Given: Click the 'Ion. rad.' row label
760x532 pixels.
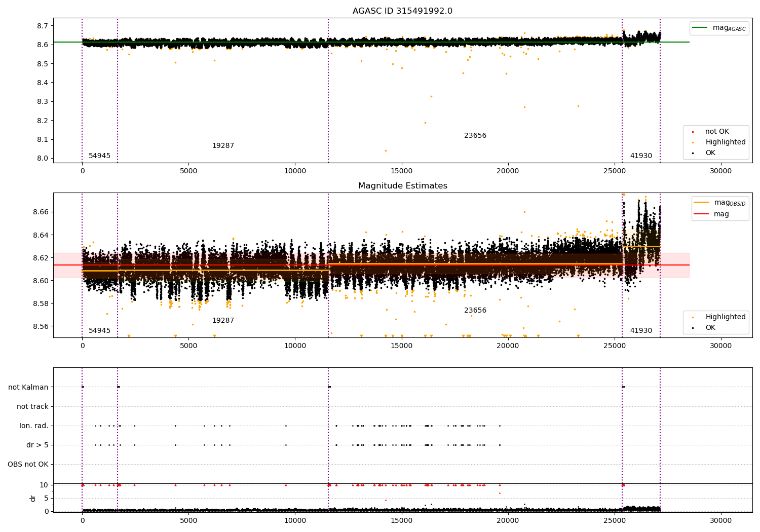Looking at the screenshot, I should pyautogui.click(x=34, y=426).
